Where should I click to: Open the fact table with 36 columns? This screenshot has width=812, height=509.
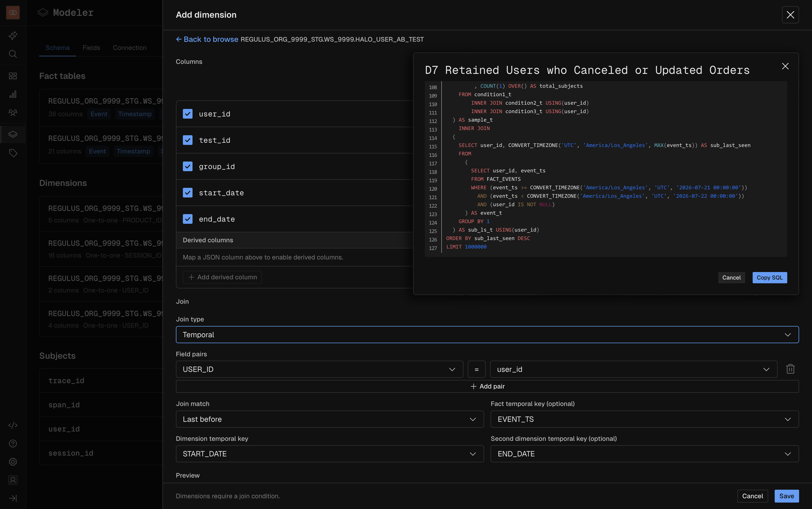pyautogui.click(x=101, y=108)
